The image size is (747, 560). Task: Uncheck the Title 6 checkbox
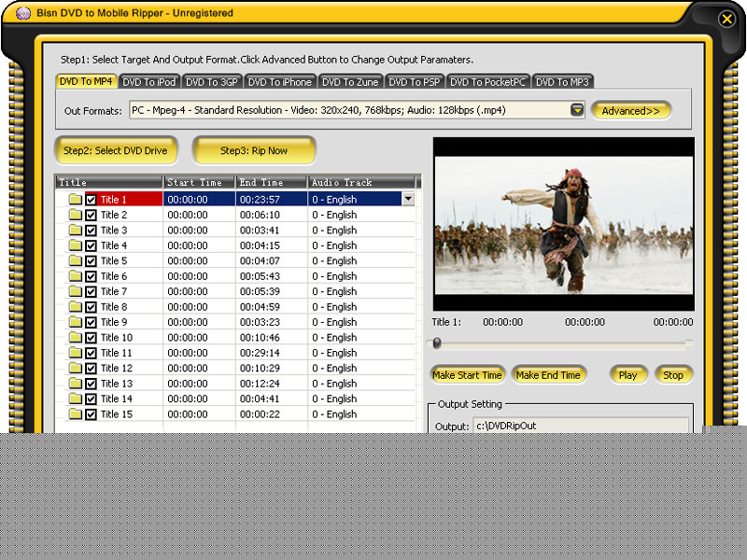[91, 276]
